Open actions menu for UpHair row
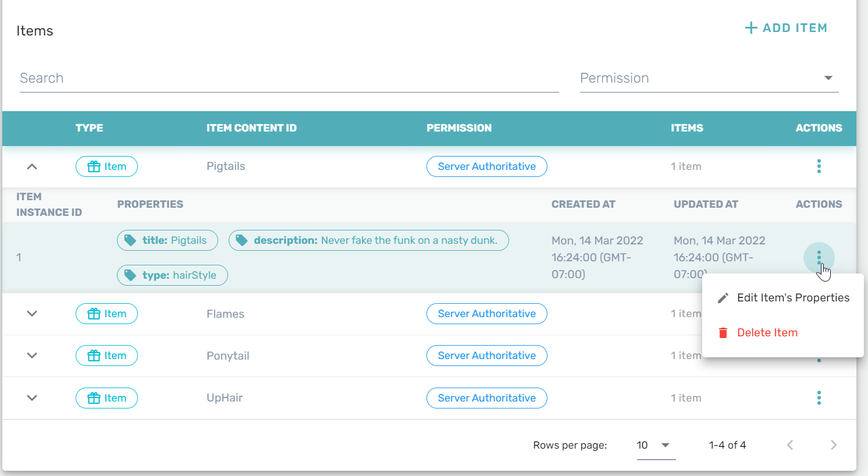 pos(819,398)
